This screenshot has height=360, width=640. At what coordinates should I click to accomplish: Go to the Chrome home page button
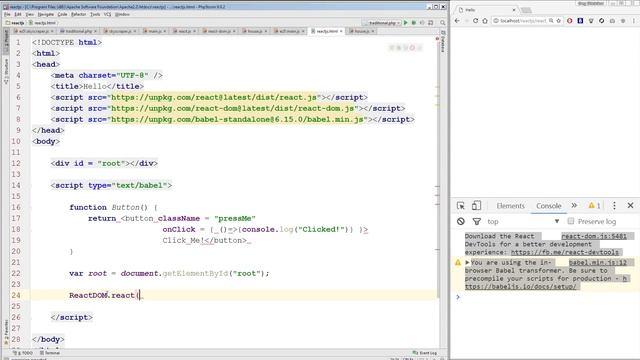tap(485, 20)
